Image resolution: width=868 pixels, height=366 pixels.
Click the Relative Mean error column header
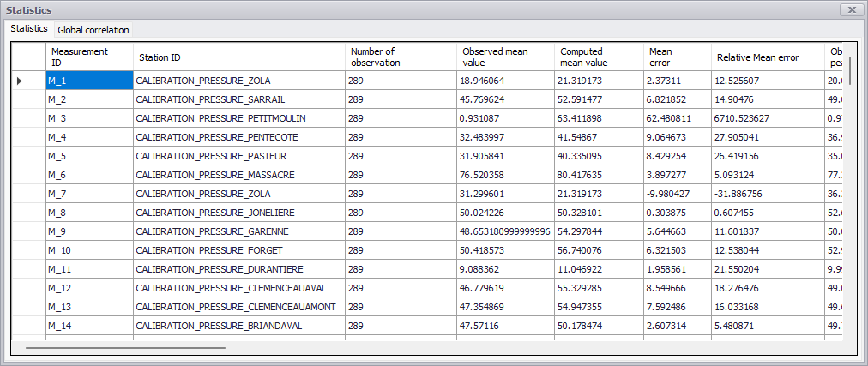pyautogui.click(x=768, y=57)
